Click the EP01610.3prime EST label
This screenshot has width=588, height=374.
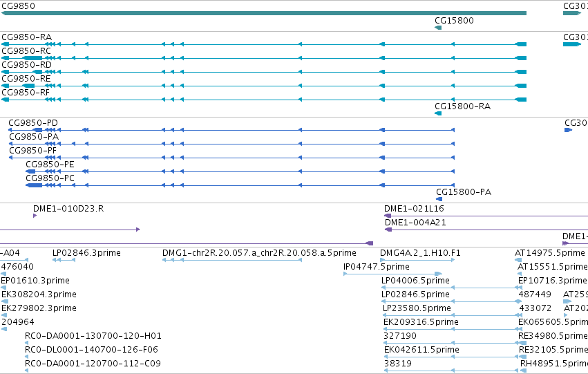(x=35, y=281)
